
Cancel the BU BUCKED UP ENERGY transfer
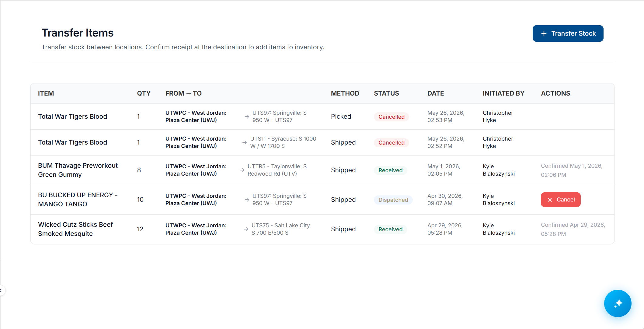(560, 200)
